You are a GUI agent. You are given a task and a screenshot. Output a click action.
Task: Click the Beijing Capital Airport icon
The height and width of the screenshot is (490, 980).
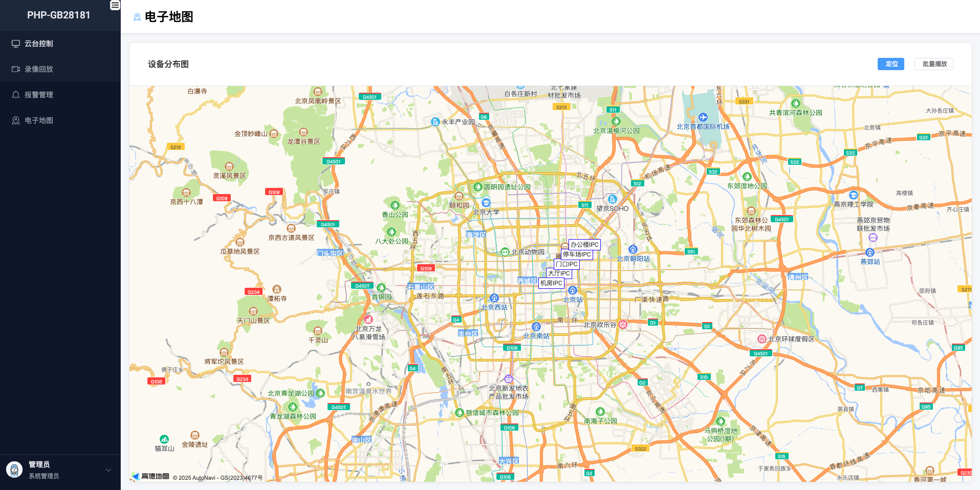pos(703,117)
